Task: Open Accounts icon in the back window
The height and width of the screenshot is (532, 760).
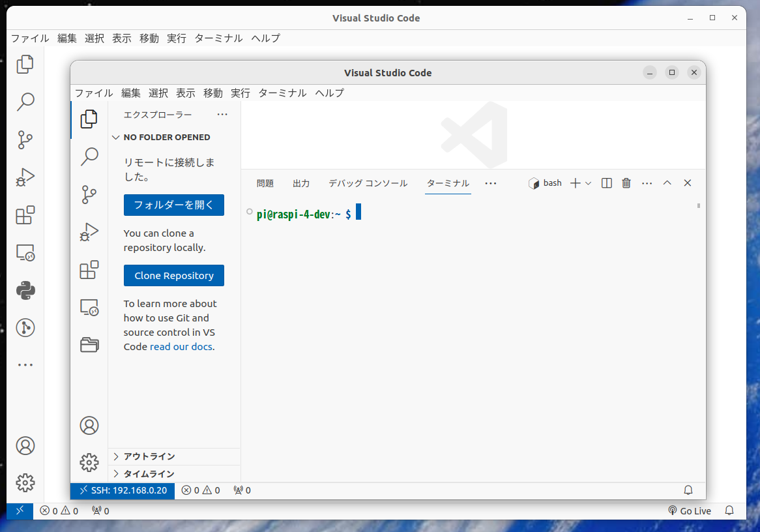Action: (x=25, y=446)
